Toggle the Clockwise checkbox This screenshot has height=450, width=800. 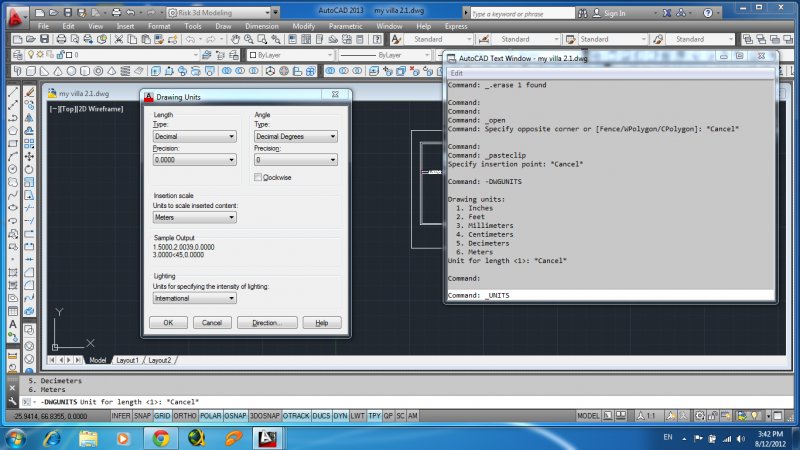coord(258,177)
